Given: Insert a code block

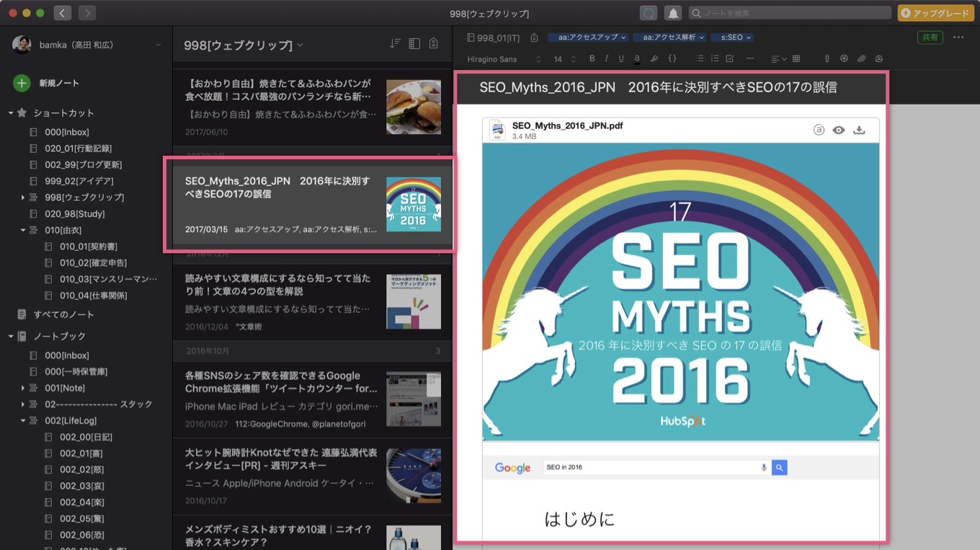Looking at the screenshot, I should tap(672, 58).
